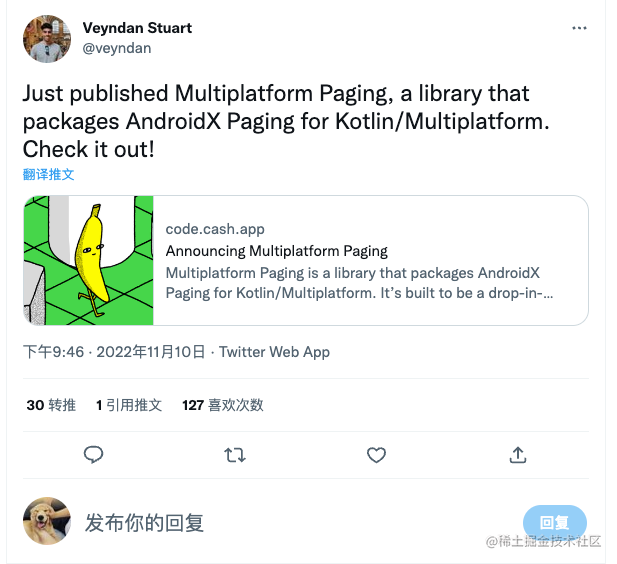Image resolution: width=617 pixels, height=564 pixels.
Task: Open the banana image in link card
Action: 89,260
